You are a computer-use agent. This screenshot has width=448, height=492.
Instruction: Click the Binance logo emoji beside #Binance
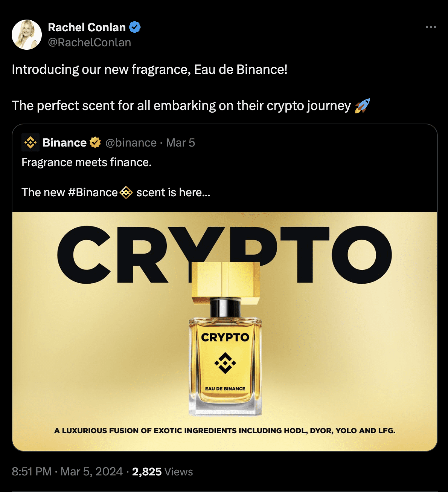[x=126, y=193]
